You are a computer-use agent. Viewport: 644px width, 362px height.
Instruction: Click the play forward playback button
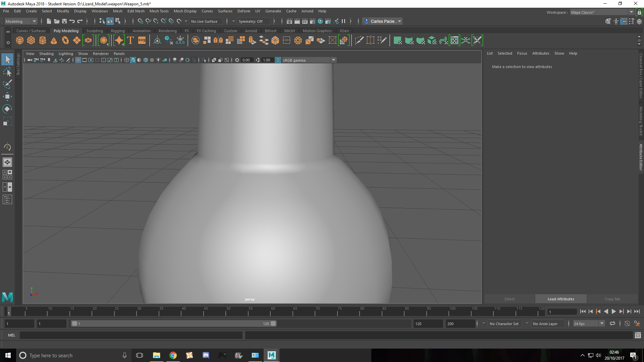pos(614,311)
